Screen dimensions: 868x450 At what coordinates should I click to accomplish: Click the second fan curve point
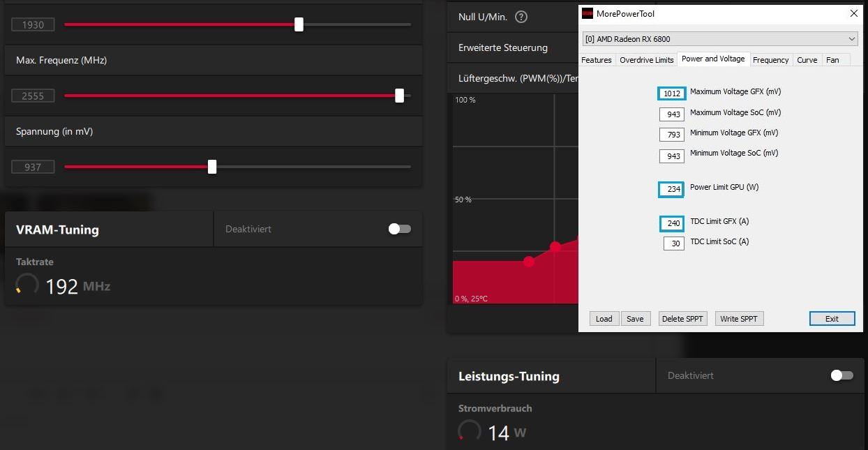tap(555, 246)
